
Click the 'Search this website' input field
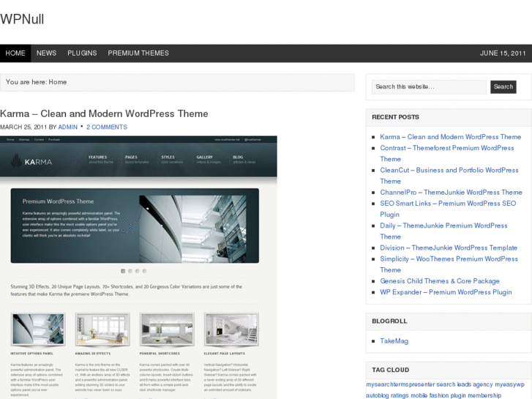pos(429,87)
